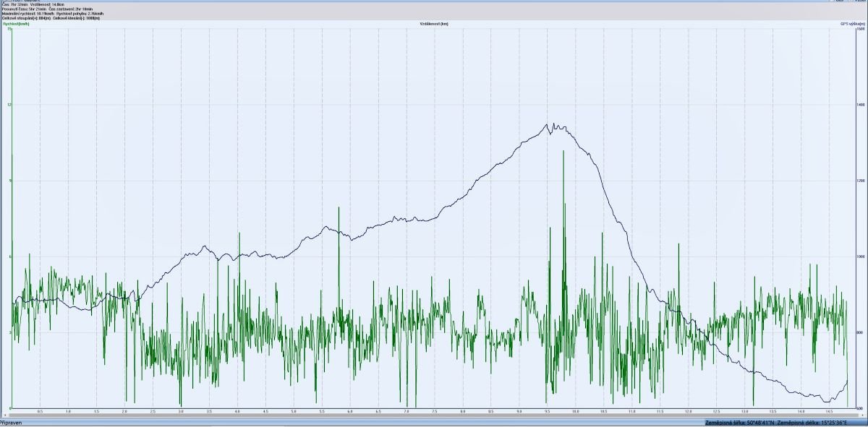The height and width of the screenshot is (427, 868).
Task: Click the elevation line's lowest point
Action: [x=827, y=401]
